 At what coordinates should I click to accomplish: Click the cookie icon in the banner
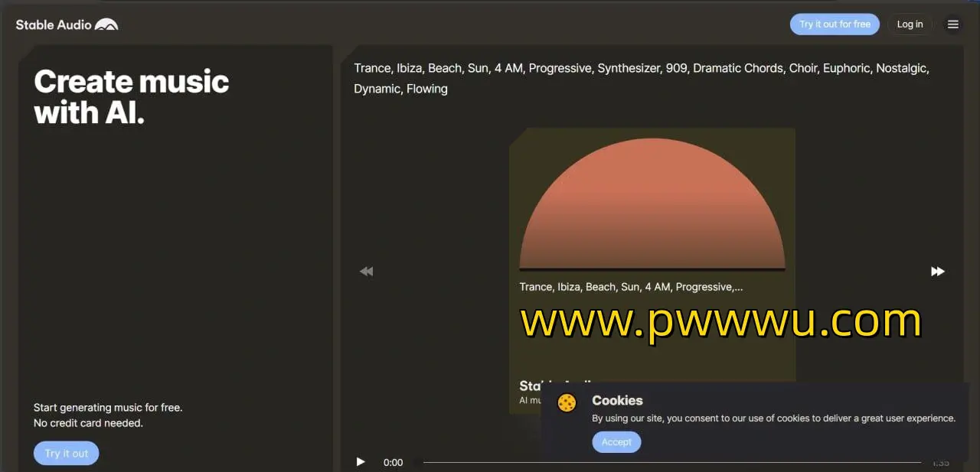(567, 402)
